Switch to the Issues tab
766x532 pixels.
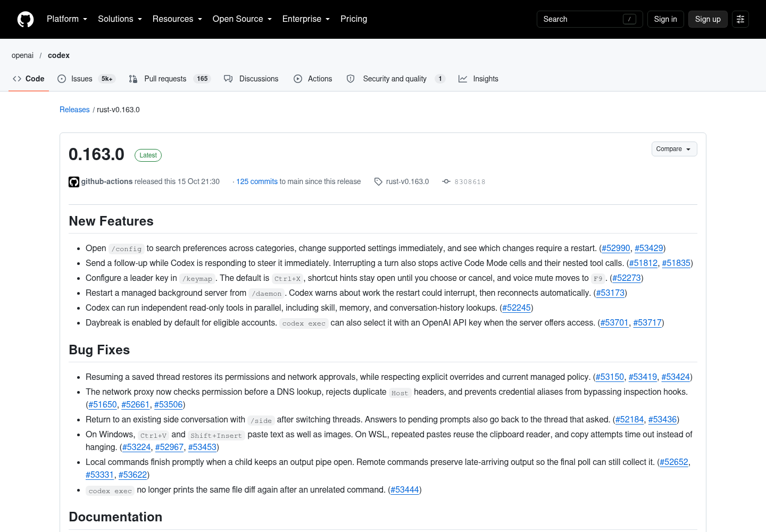[x=86, y=79]
